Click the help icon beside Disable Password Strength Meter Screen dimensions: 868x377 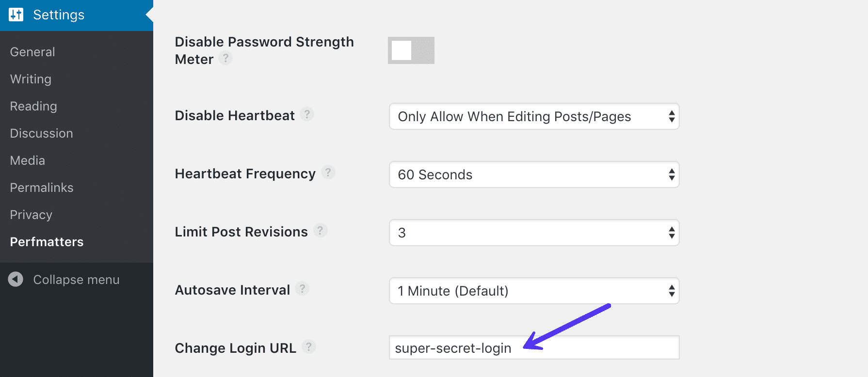click(226, 58)
